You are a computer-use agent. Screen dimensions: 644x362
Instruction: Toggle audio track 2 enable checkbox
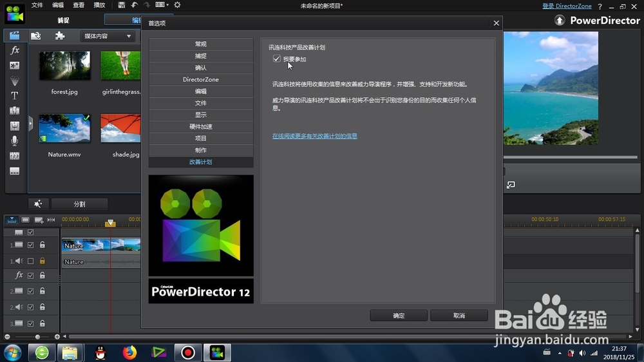pyautogui.click(x=30, y=307)
